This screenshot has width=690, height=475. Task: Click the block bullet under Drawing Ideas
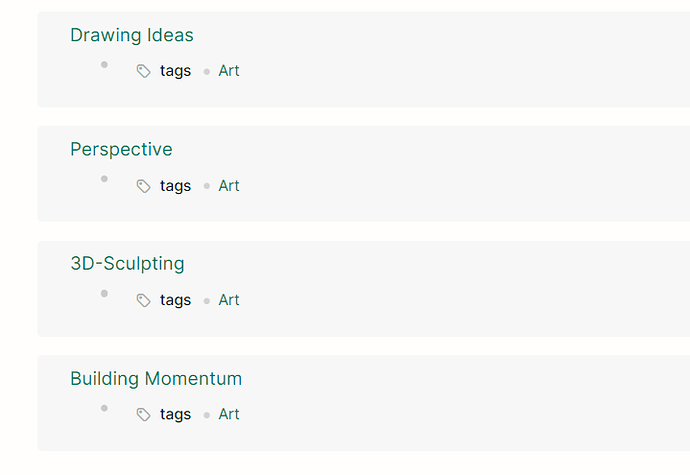[x=104, y=65]
